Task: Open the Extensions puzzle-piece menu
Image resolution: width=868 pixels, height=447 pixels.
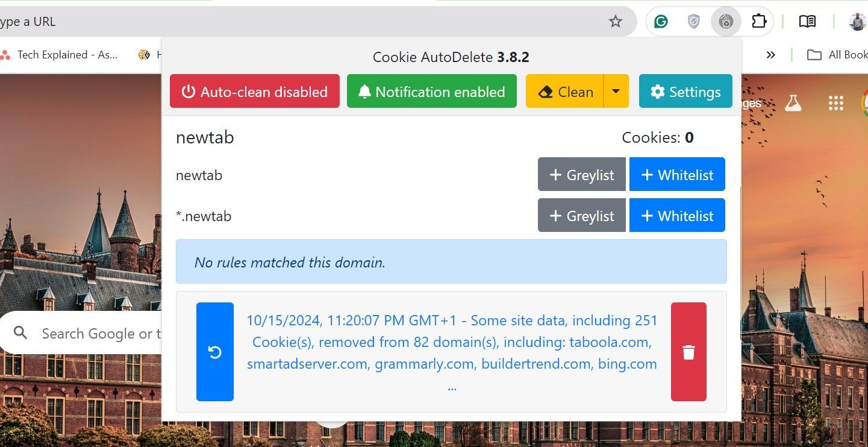Action: (759, 22)
